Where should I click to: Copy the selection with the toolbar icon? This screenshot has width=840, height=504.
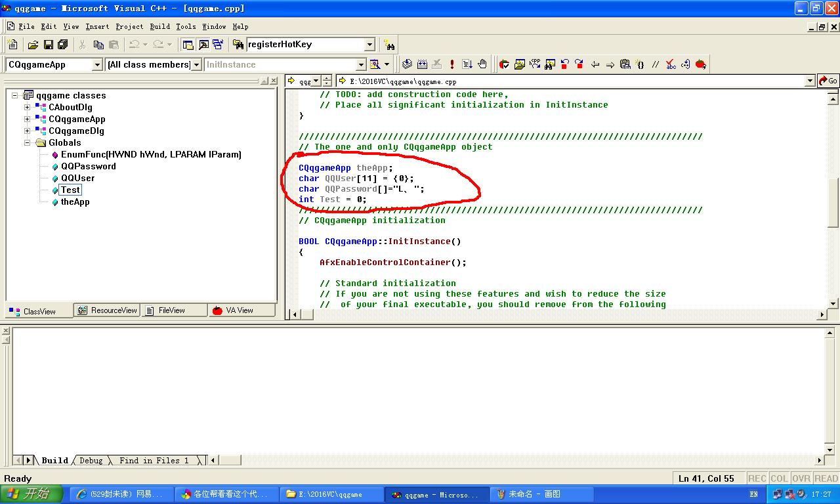point(98,45)
